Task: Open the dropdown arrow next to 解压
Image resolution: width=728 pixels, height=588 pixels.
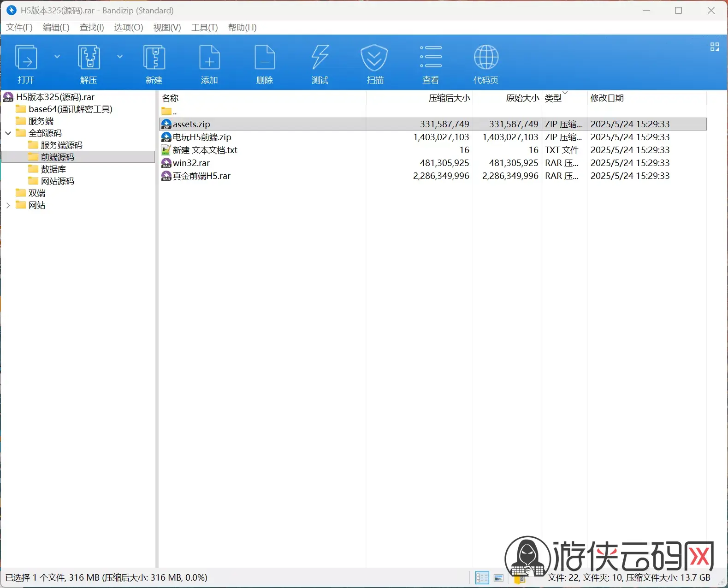Action: pos(120,57)
